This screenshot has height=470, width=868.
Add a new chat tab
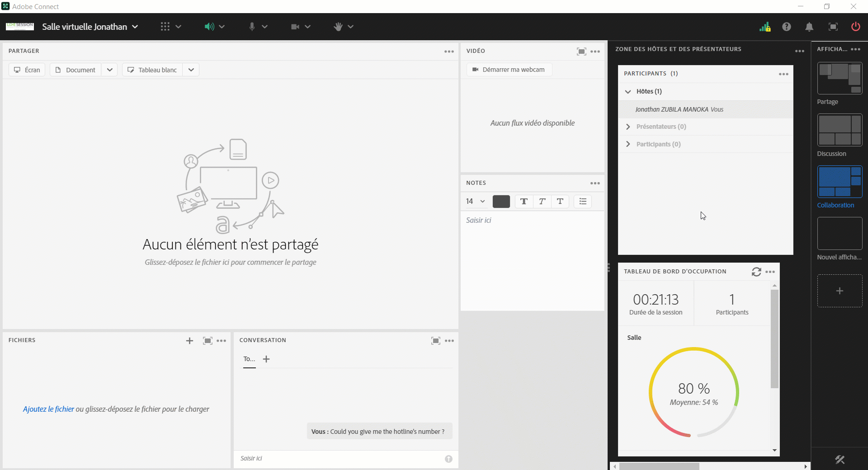pos(266,359)
